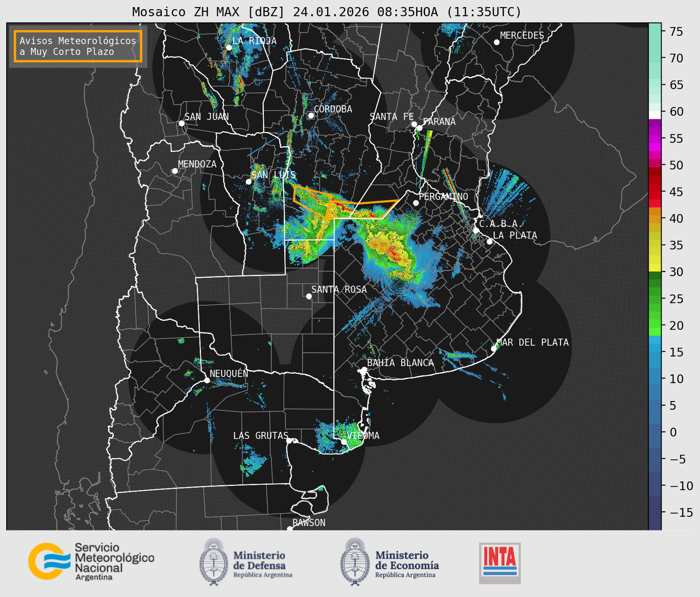Click the Neuquén city marker dot
700x597 pixels.
click(207, 380)
